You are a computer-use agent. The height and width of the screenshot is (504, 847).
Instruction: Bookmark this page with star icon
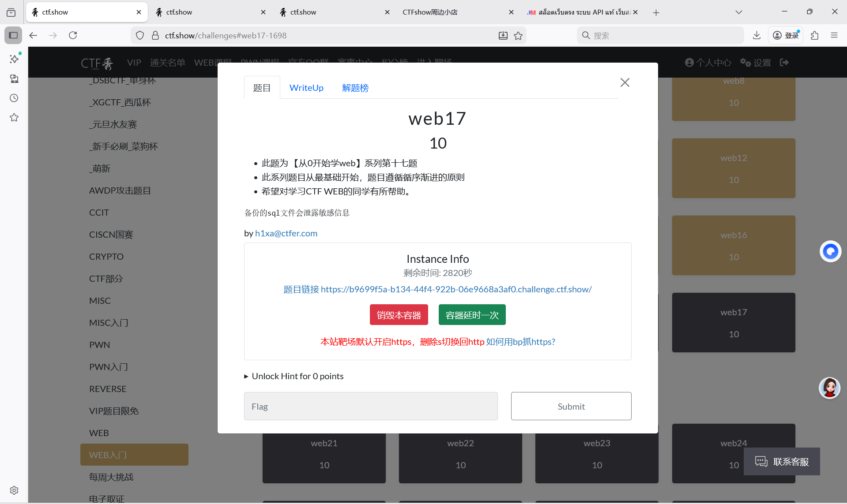pyautogui.click(x=518, y=35)
